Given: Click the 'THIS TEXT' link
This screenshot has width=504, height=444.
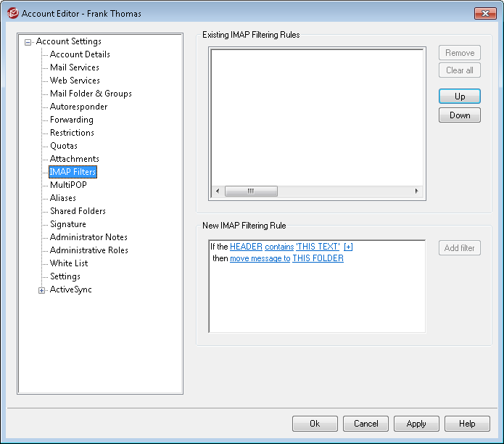Looking at the screenshot, I should point(318,247).
